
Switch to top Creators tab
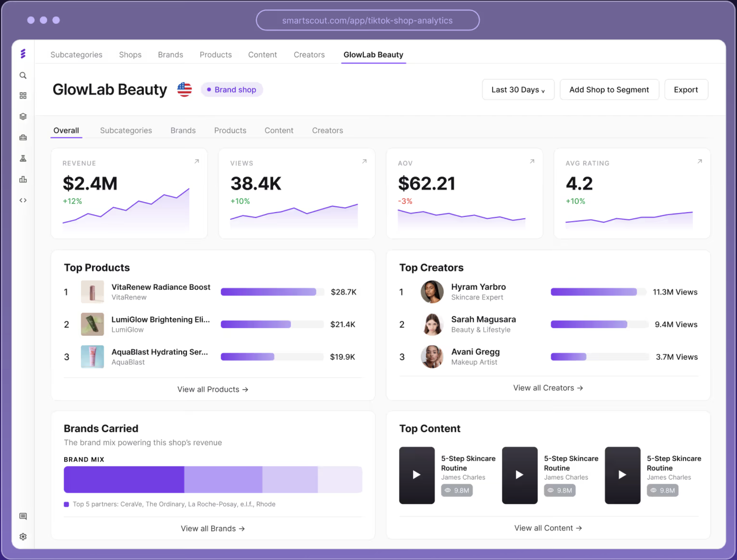pyautogui.click(x=309, y=55)
